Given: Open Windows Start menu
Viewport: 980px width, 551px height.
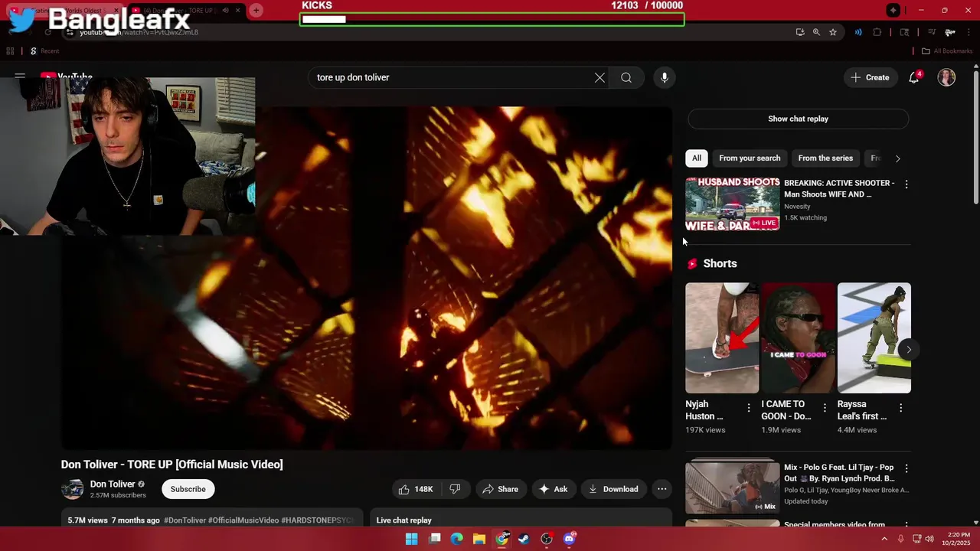Looking at the screenshot, I should pos(411,539).
